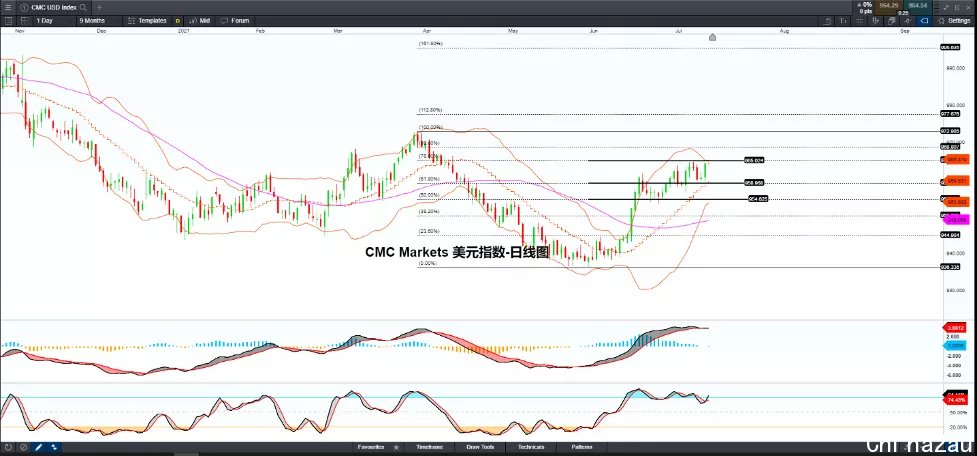Toggle the blue price label tag icon
This screenshot has width=977, height=456.
(924, 21)
